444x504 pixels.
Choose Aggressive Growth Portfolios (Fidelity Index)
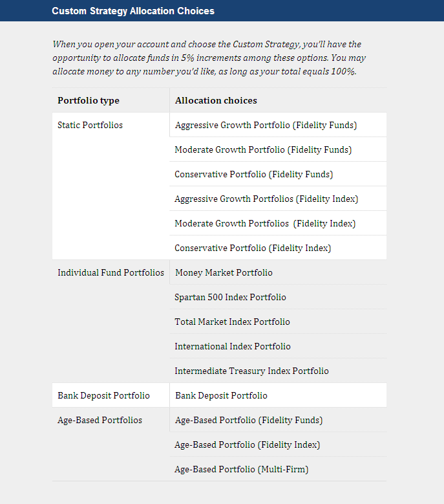[266, 199]
